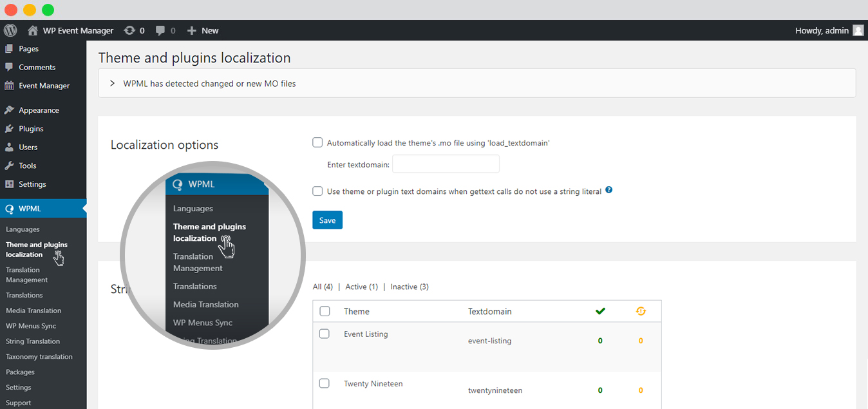
Task: Select the Twenty Nineteen theme checkbox
Action: pyautogui.click(x=325, y=383)
